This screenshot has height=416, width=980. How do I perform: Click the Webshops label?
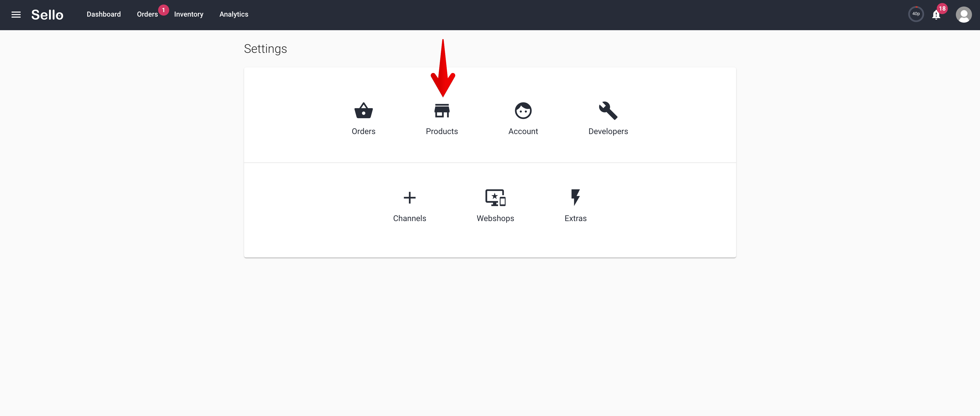click(x=495, y=219)
